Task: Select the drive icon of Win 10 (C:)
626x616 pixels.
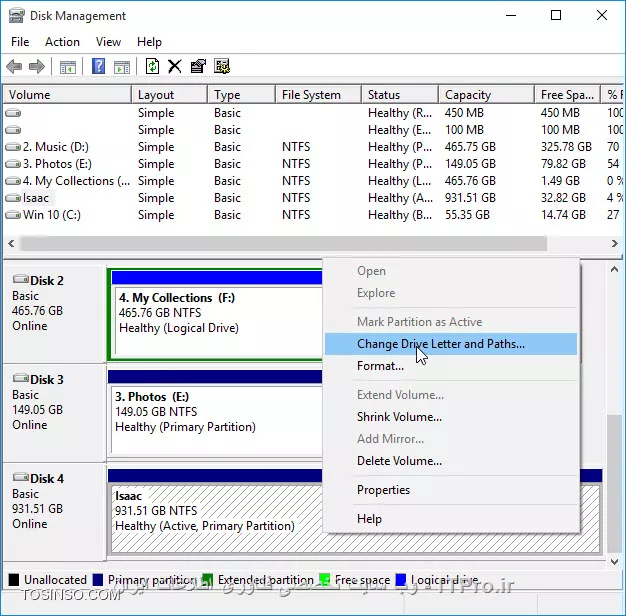Action: 13,215
